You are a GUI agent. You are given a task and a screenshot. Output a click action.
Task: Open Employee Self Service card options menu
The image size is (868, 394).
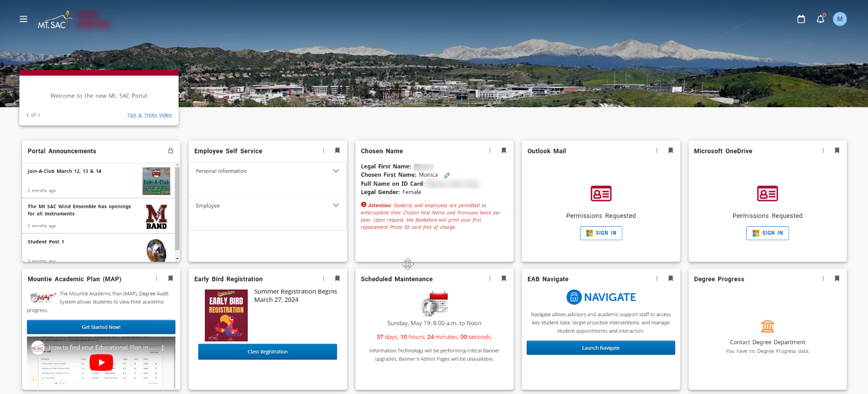click(323, 151)
